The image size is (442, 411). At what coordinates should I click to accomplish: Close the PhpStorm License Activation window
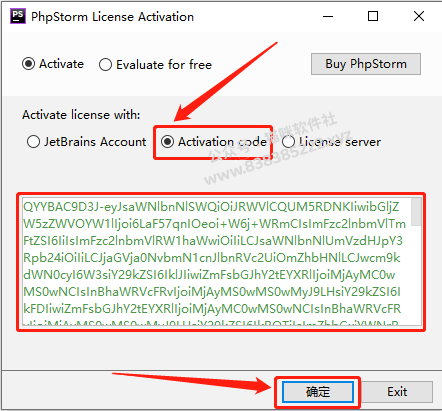(x=419, y=16)
